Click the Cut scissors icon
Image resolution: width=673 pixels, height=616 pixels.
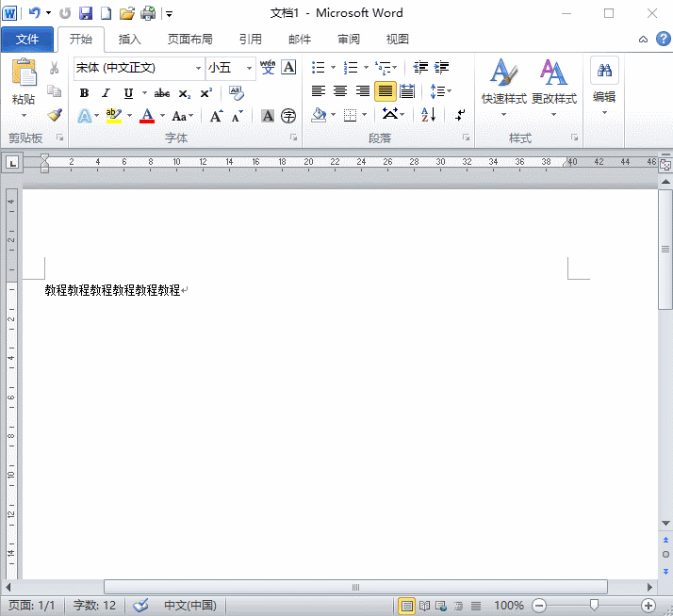[55, 68]
